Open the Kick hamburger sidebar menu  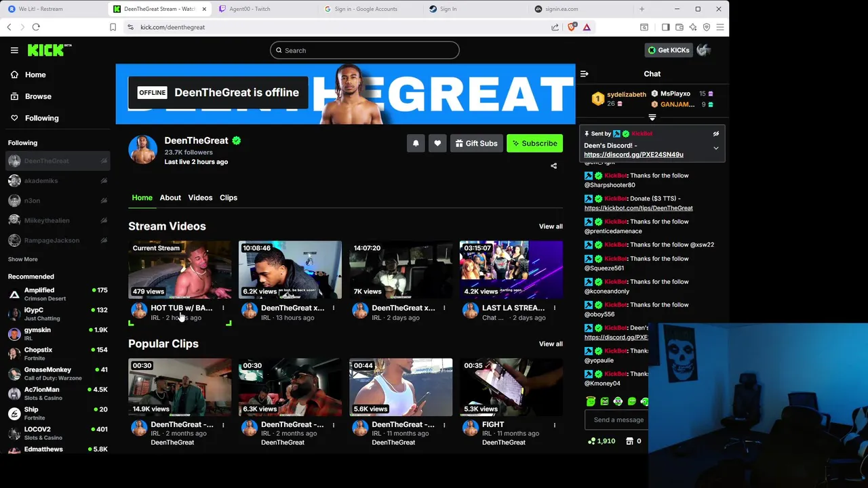click(x=14, y=50)
